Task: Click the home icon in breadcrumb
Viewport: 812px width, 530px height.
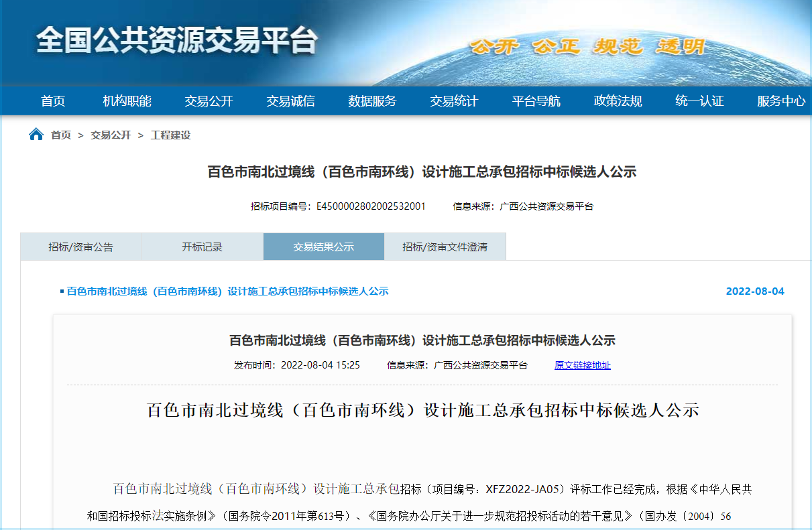Action: 36,135
